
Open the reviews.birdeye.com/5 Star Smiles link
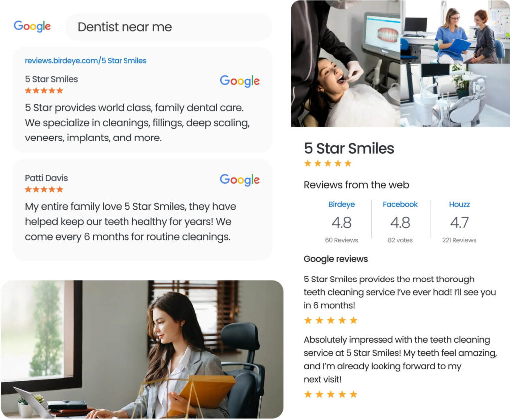click(x=86, y=60)
